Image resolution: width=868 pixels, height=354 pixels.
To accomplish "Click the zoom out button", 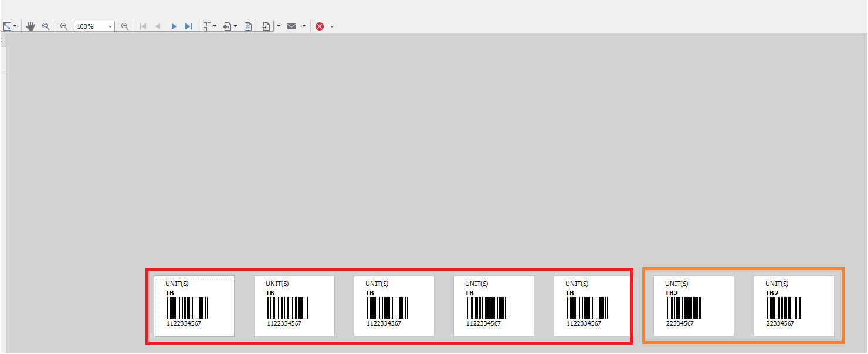I will [64, 26].
